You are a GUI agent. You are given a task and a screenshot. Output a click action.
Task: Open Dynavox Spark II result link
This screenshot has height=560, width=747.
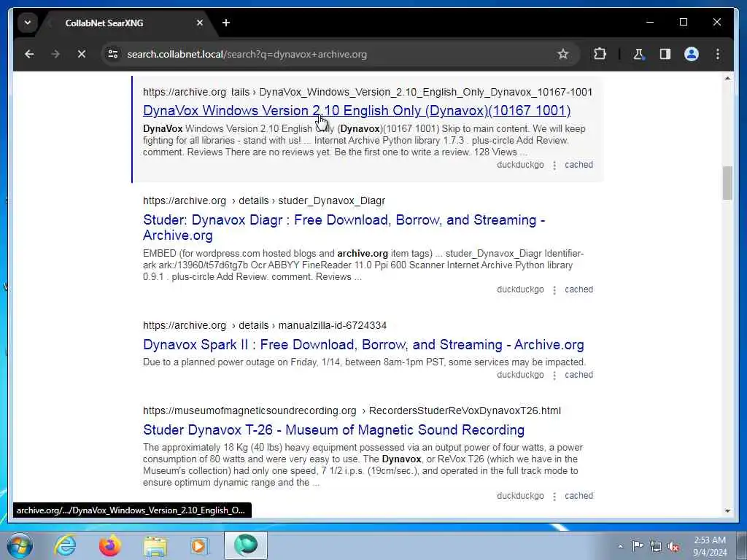point(363,344)
